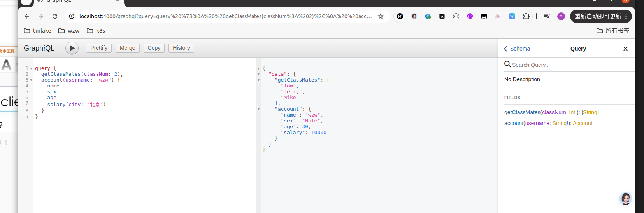Reload the current browser page

click(55, 16)
